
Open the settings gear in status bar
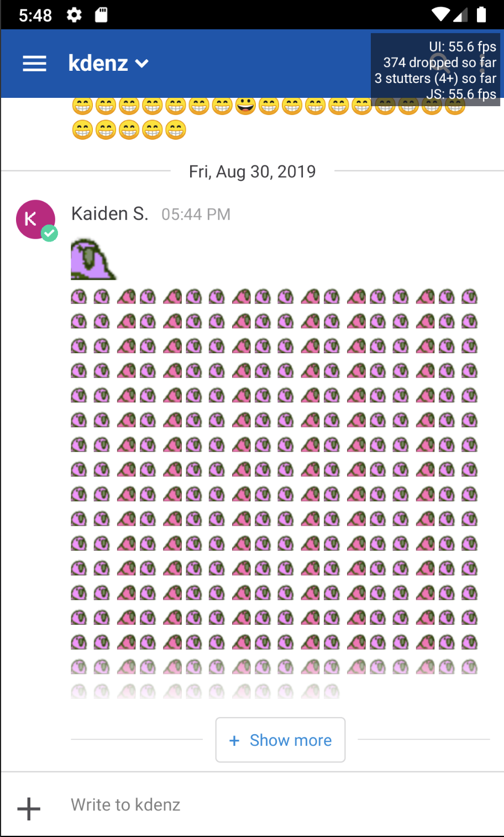(74, 15)
